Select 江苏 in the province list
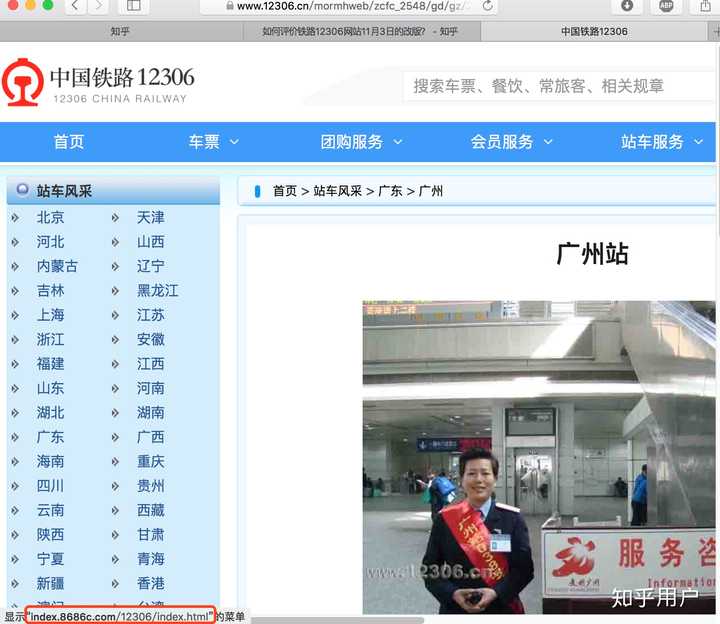 pos(151,315)
